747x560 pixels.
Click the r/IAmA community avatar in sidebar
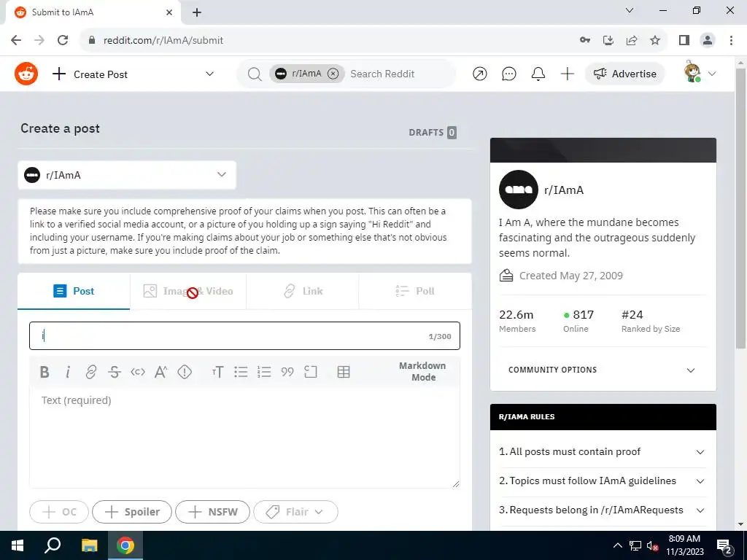coord(519,190)
